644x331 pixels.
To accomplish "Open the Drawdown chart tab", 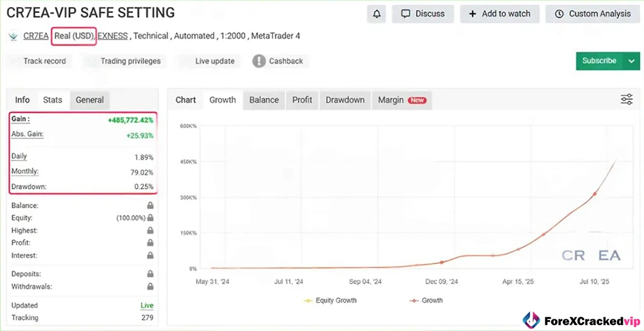I will click(x=345, y=100).
